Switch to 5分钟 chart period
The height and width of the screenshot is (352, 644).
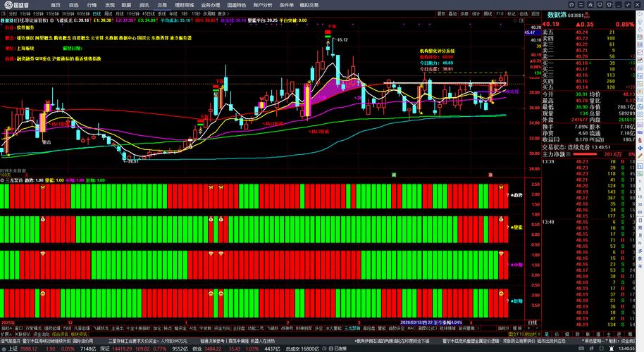(39, 14)
